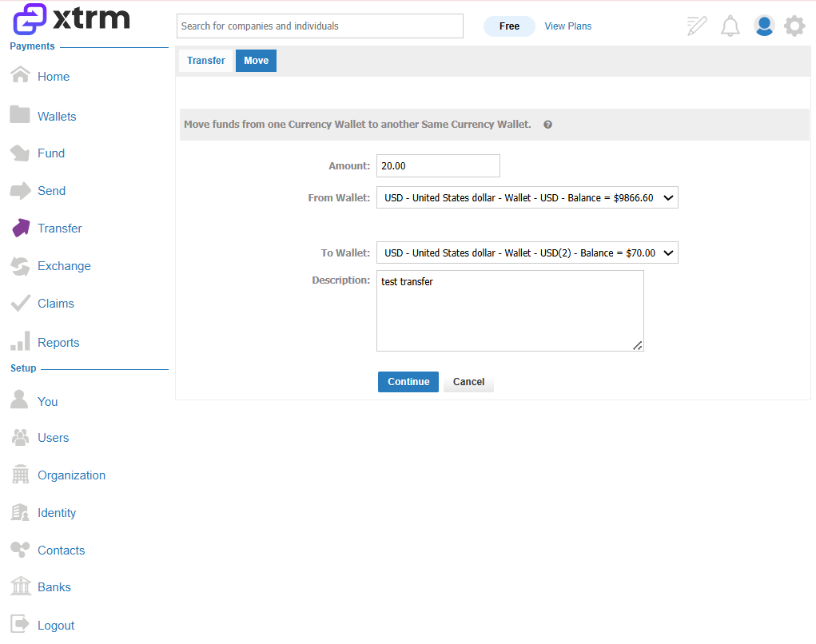The image size is (816, 644).
Task: Click the companies and individuals search box
Action: coord(320,26)
